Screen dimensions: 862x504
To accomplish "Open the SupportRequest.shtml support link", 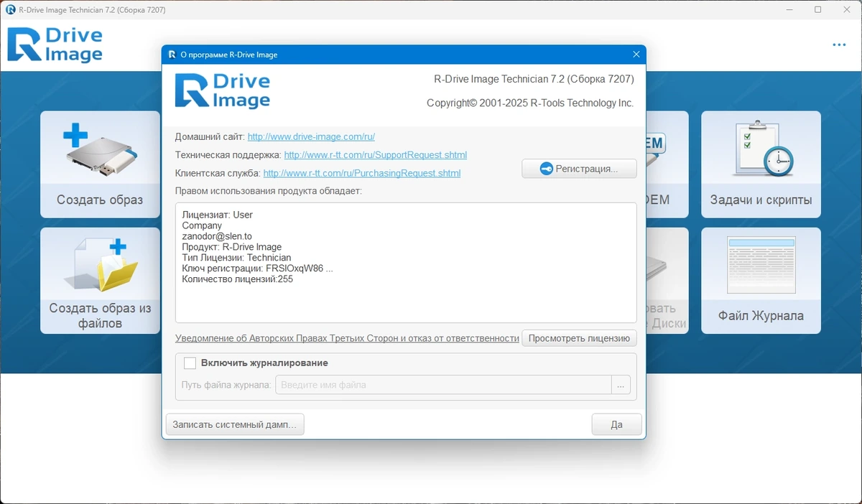I will tap(376, 154).
